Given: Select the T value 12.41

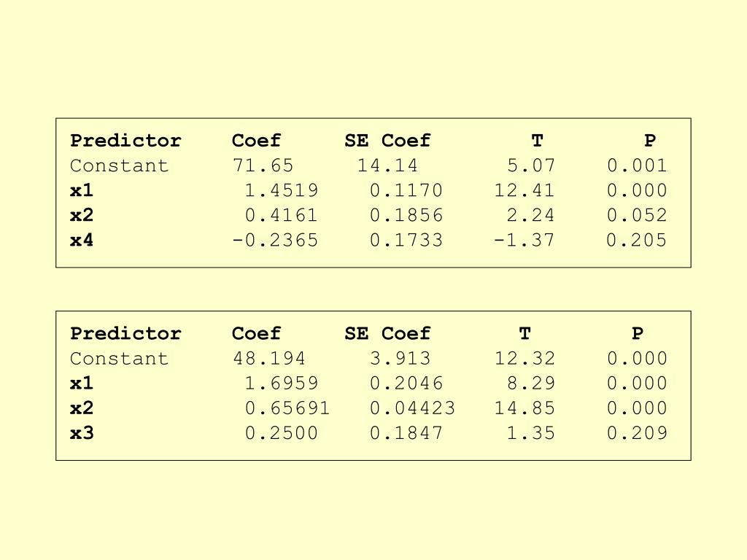Looking at the screenshot, I should pyautogui.click(x=525, y=190).
